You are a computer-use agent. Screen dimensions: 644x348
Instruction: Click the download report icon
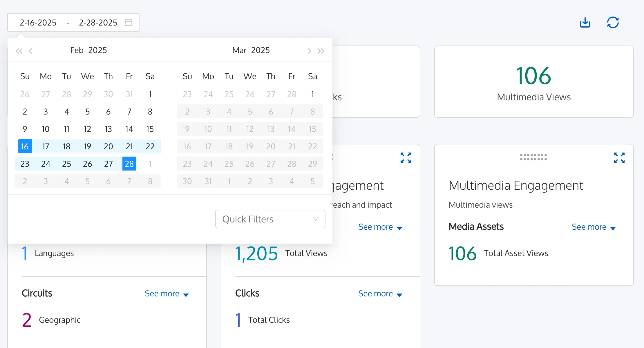click(585, 22)
